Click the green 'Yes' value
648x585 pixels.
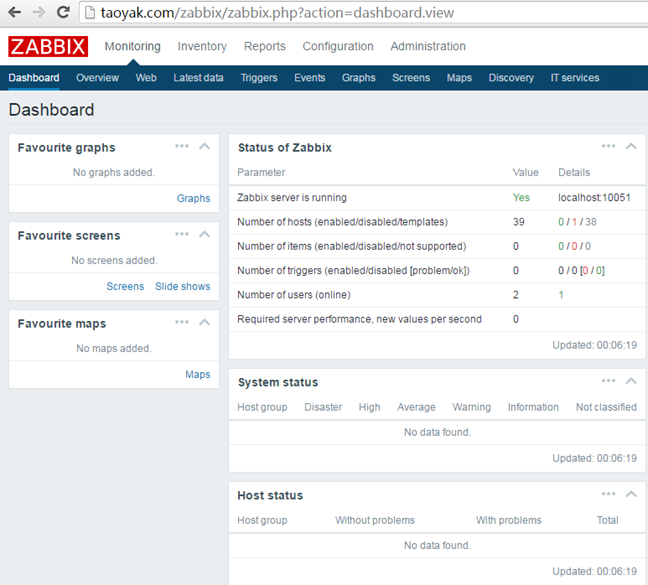click(521, 198)
